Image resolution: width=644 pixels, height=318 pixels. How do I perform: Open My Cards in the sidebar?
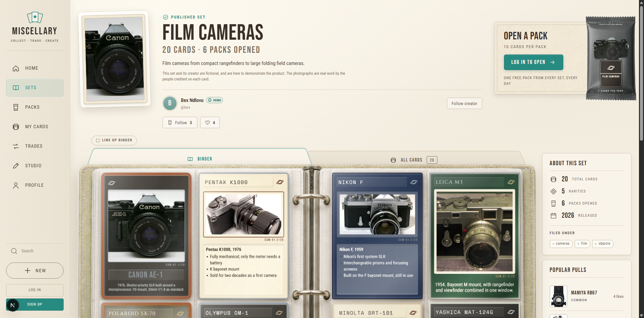click(x=35, y=127)
